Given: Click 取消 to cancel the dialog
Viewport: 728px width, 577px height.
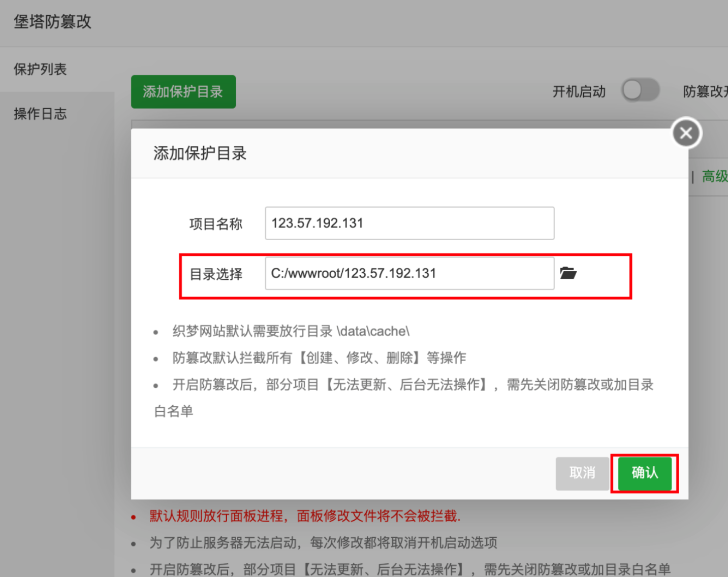Looking at the screenshot, I should [x=582, y=473].
